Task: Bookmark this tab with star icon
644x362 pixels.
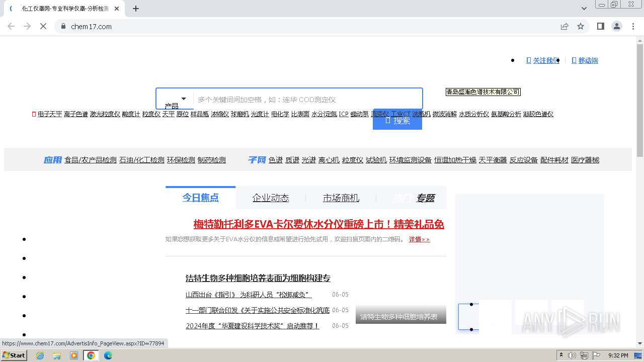Action: coord(581,26)
